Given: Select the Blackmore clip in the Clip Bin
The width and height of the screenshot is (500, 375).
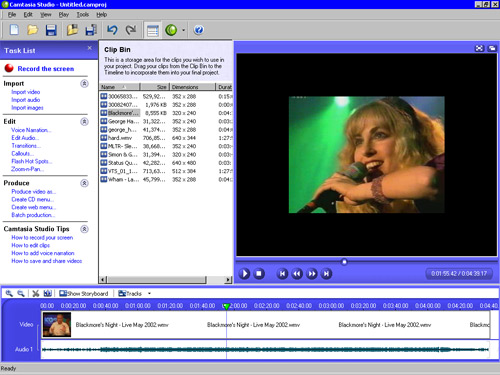Looking at the screenshot, I should tap(166, 113).
